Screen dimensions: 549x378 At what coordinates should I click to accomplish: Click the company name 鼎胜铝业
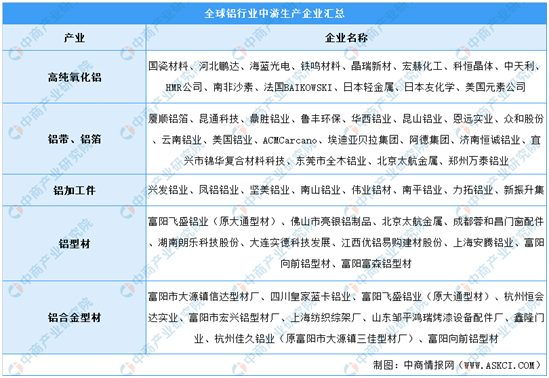click(x=270, y=119)
